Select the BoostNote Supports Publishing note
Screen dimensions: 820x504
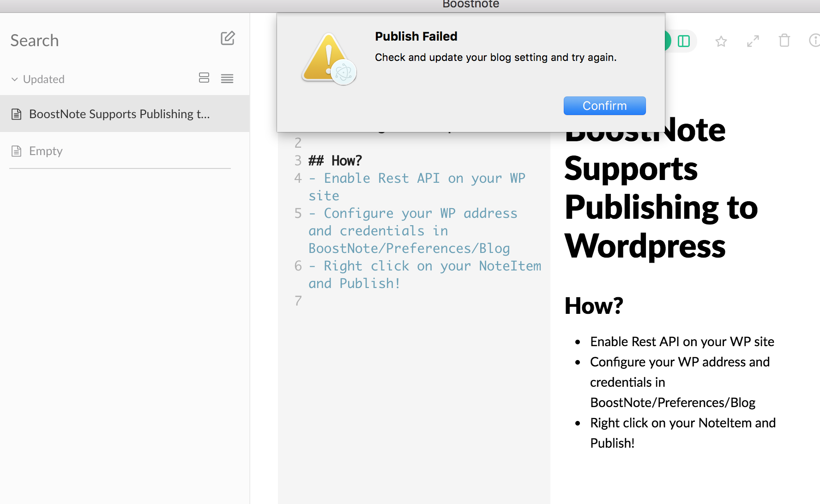pos(125,114)
